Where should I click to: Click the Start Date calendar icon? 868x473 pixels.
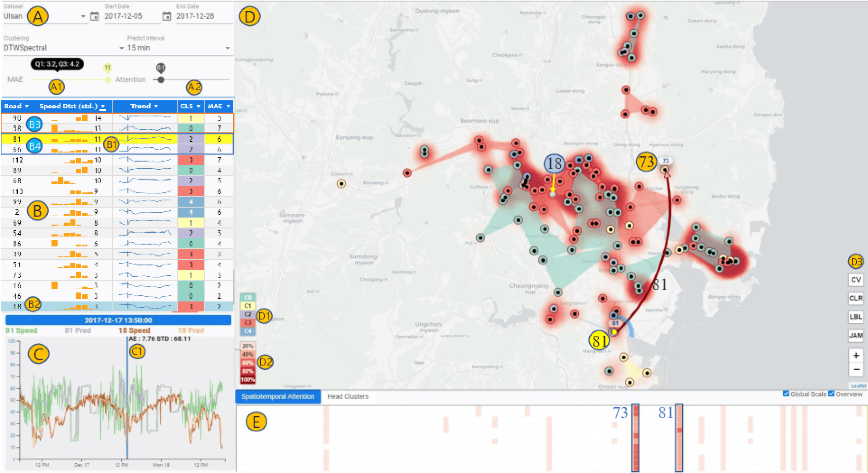tap(95, 16)
